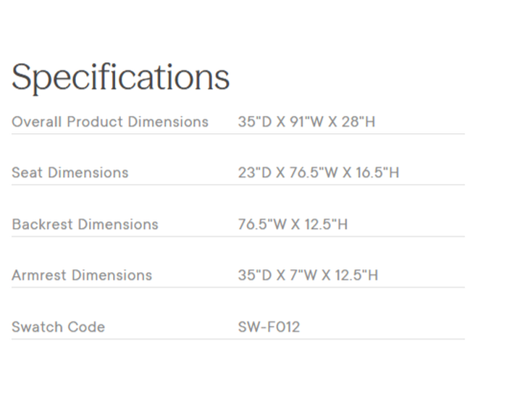The image size is (507, 420).
Task: Click the Overall Product Dimensions label
Action: (110, 122)
